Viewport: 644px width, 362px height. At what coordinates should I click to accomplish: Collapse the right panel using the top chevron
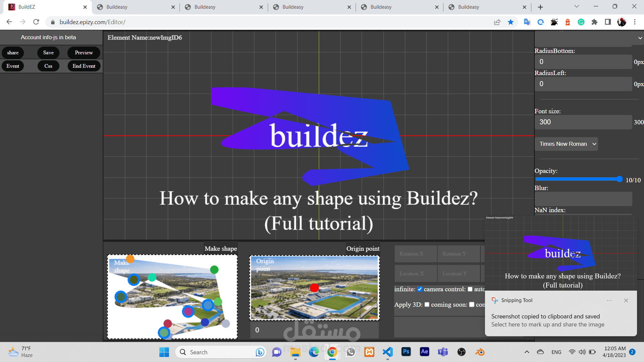640,38
